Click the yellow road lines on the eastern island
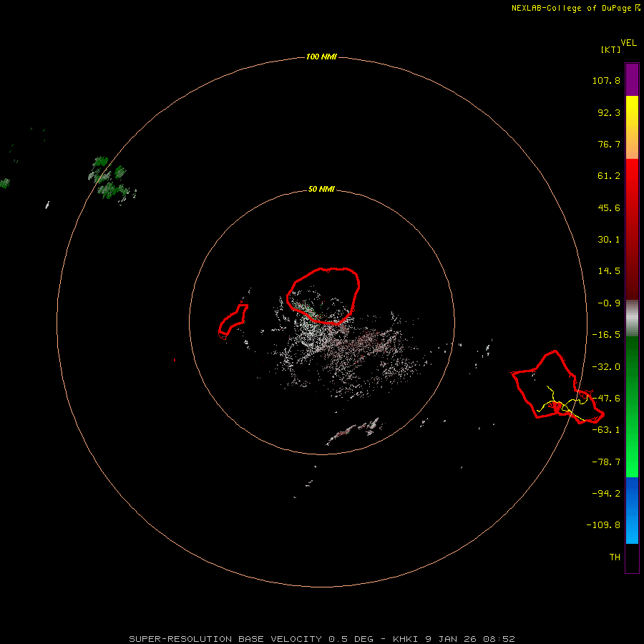 [564, 404]
